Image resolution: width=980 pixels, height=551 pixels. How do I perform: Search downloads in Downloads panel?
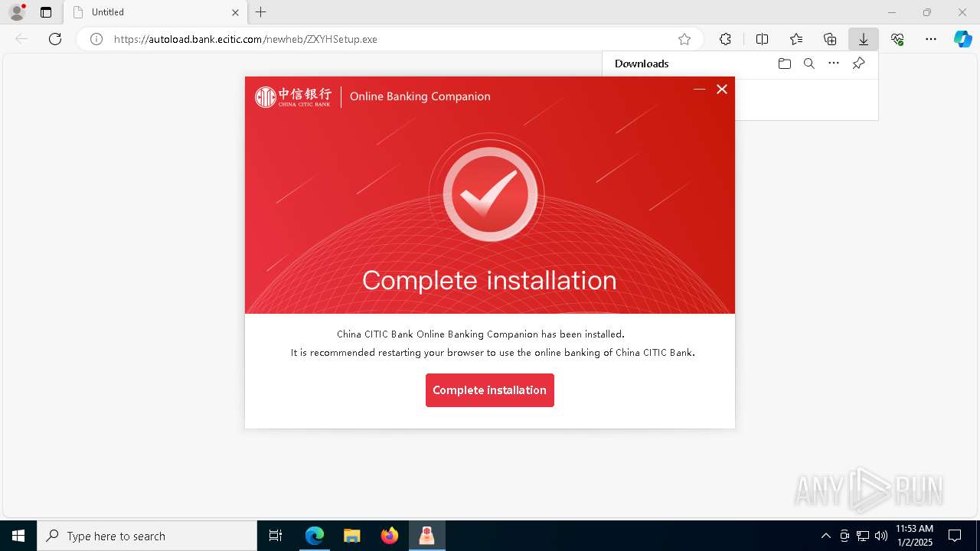[x=808, y=64]
